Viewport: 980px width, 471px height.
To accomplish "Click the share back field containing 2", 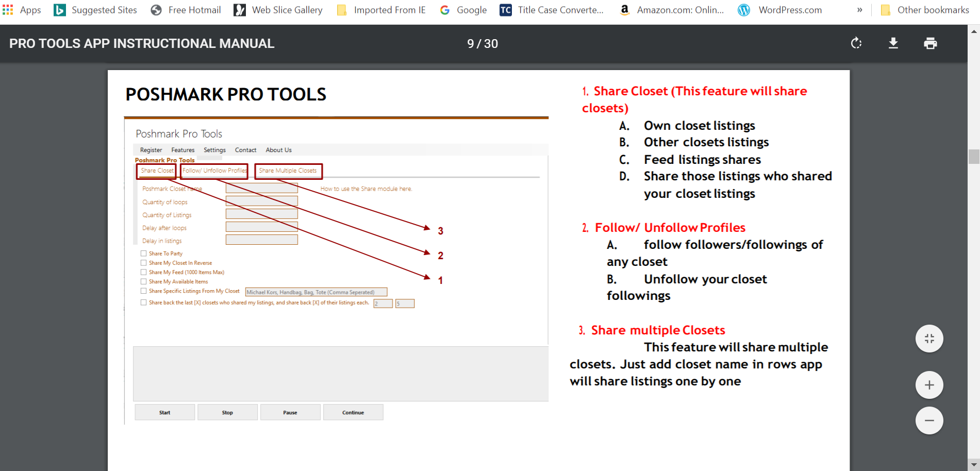I will tap(383, 304).
